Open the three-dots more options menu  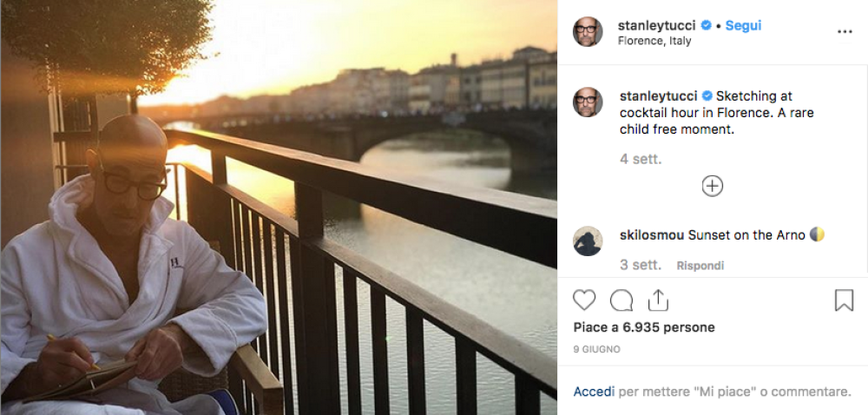pos(845,32)
